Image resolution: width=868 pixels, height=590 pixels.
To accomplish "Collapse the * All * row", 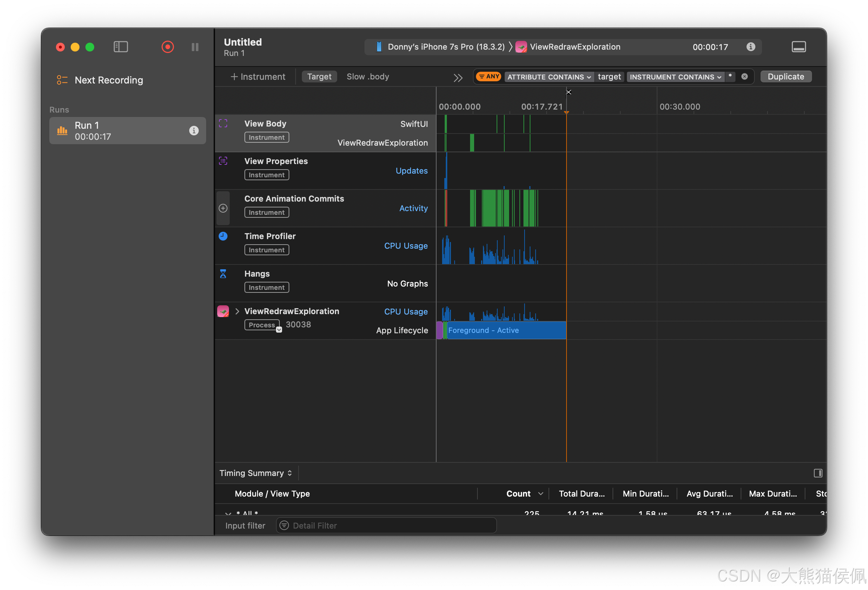I will [x=228, y=513].
